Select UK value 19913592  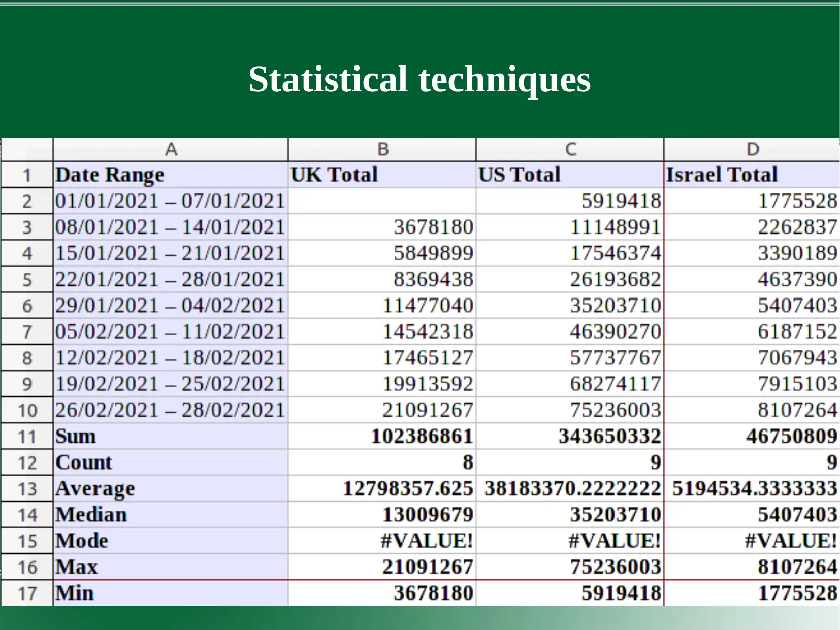[x=382, y=384]
